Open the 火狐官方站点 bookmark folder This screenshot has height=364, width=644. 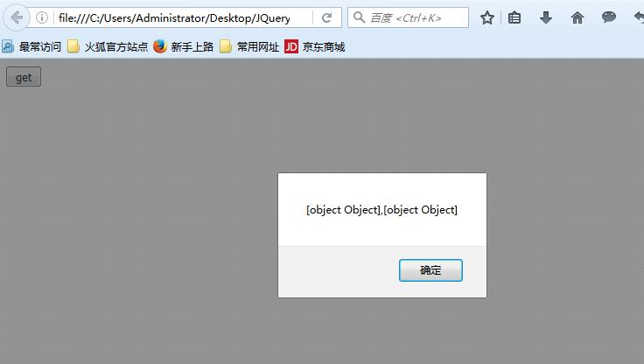pos(108,47)
